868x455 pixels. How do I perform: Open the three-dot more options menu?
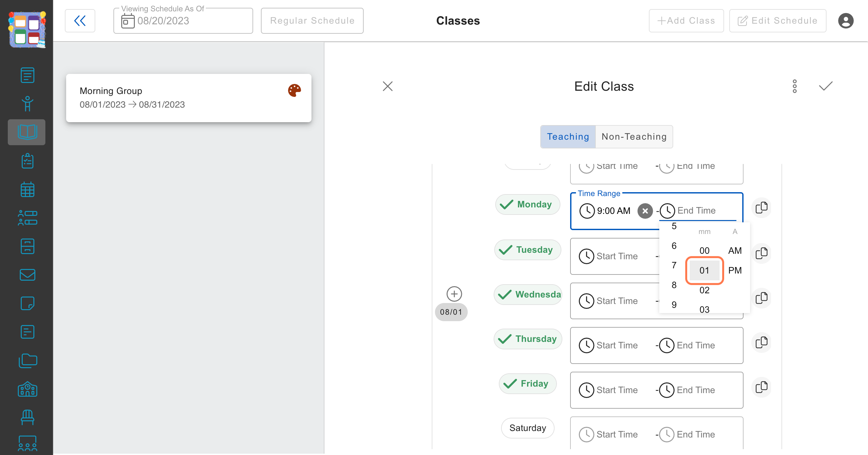click(x=794, y=86)
